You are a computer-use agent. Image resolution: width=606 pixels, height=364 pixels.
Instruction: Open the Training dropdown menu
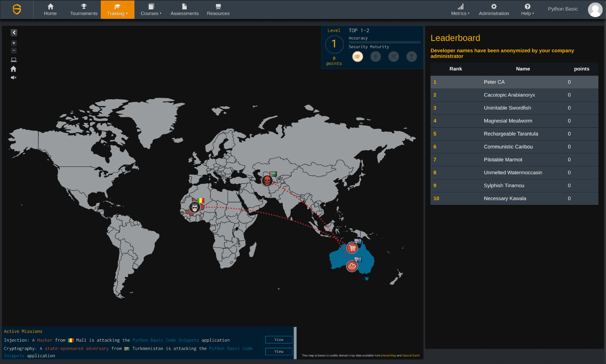click(x=117, y=10)
